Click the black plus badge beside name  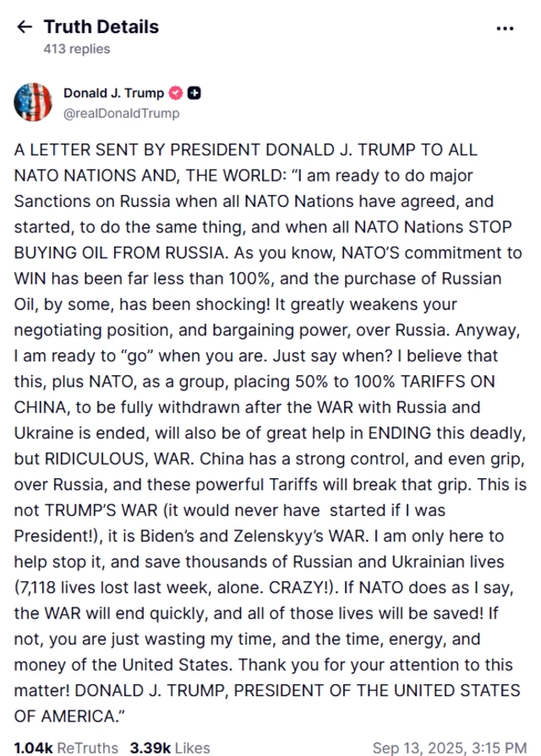[194, 93]
